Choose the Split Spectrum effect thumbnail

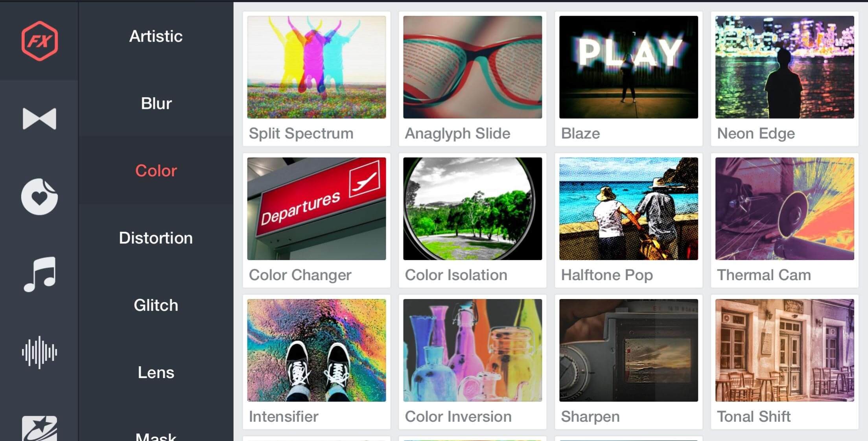[317, 79]
